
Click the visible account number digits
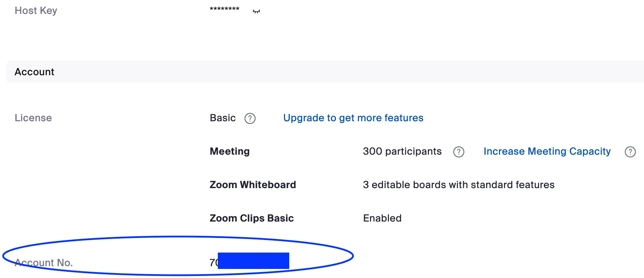coord(213,263)
